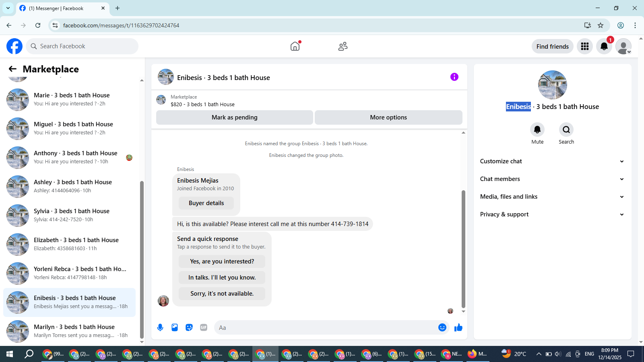Open Chrome three-dot menu
Image resolution: width=644 pixels, height=362 pixels.
[x=635, y=25]
